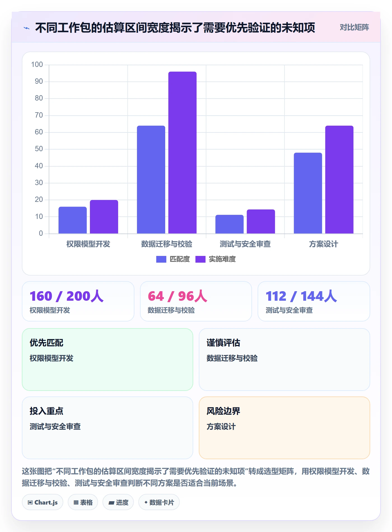Click the 100 y-axis tick label
This screenshot has height=532, width=392.
tap(37, 65)
